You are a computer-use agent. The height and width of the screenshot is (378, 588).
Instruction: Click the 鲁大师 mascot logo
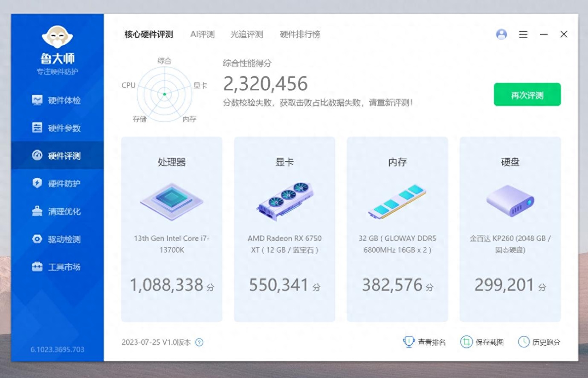[58, 37]
